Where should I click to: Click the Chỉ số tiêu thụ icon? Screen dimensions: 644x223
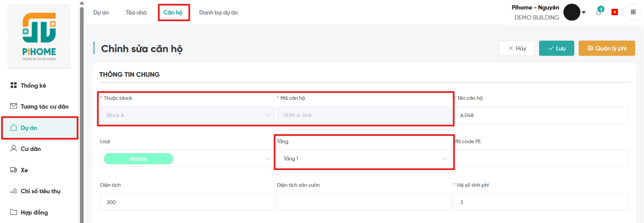[x=14, y=191]
